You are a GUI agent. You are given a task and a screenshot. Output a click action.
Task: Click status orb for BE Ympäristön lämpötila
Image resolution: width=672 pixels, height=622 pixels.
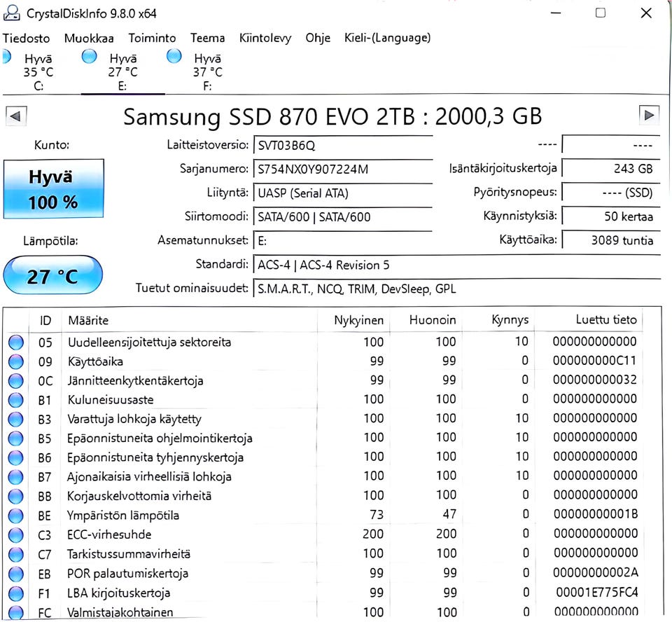tap(16, 516)
